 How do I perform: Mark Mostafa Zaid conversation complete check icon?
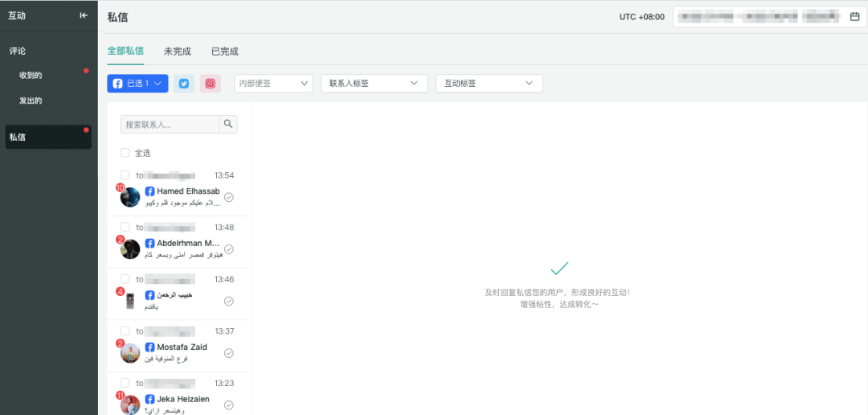[229, 353]
